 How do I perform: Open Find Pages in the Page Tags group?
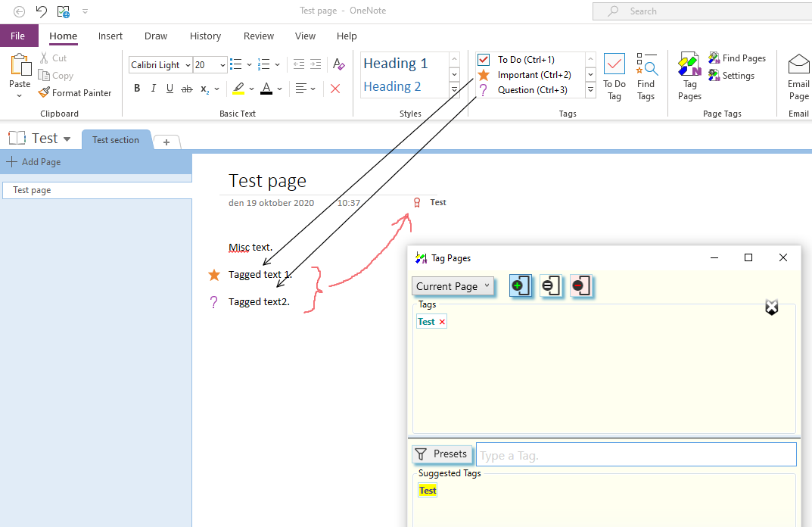pyautogui.click(x=737, y=58)
